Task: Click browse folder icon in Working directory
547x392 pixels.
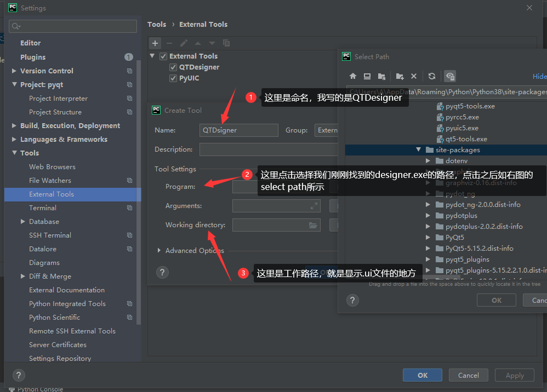Action: point(313,226)
